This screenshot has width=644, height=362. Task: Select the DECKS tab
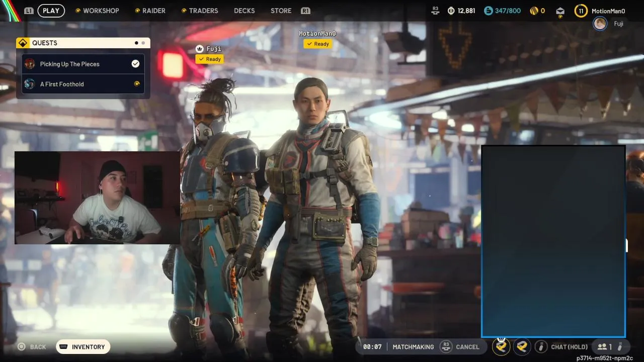(245, 11)
